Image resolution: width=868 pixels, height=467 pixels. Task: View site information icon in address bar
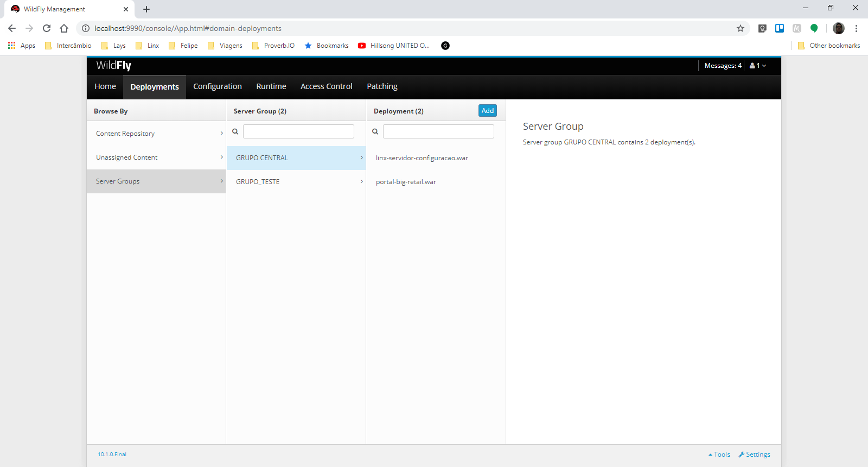click(x=86, y=28)
